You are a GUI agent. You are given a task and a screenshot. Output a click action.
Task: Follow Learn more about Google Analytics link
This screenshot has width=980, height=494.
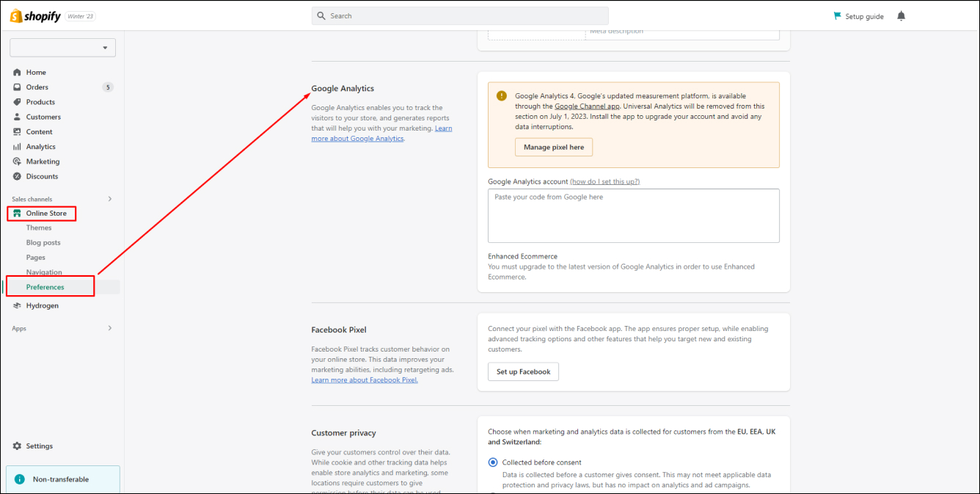(381, 133)
